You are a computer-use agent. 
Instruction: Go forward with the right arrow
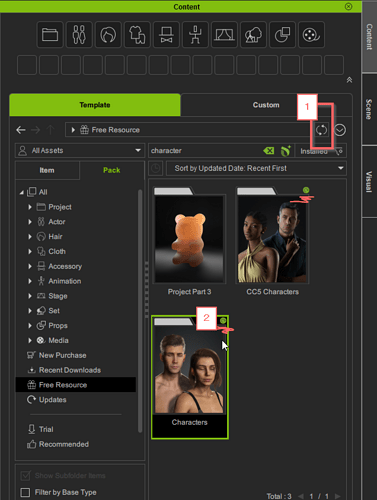tap(35, 130)
